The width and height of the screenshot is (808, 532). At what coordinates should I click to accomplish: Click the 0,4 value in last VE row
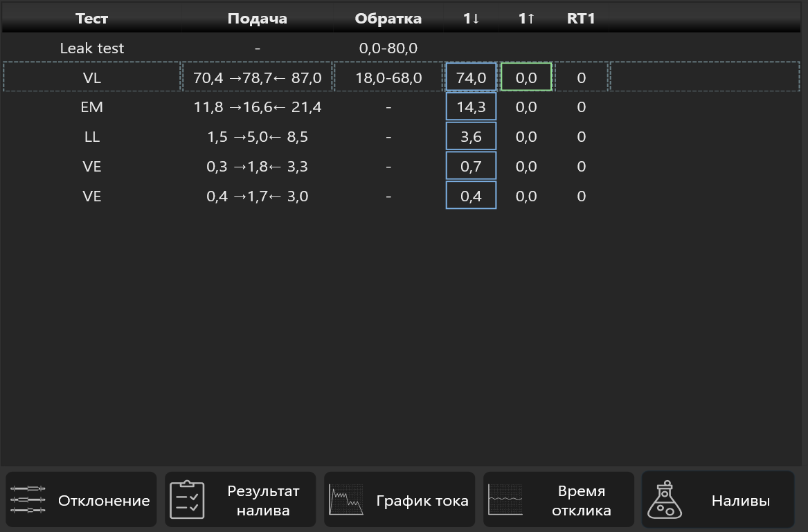[471, 196]
